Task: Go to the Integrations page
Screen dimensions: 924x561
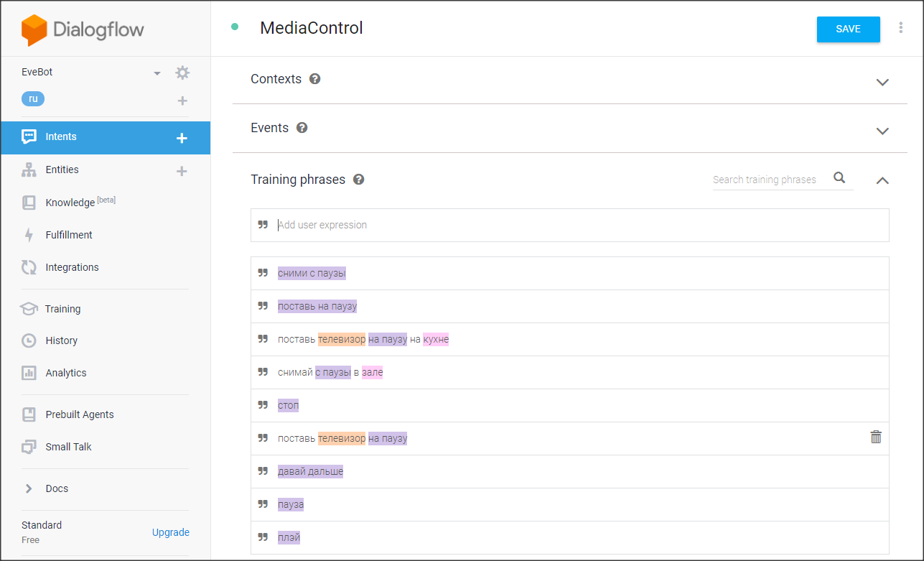Action: coord(72,267)
